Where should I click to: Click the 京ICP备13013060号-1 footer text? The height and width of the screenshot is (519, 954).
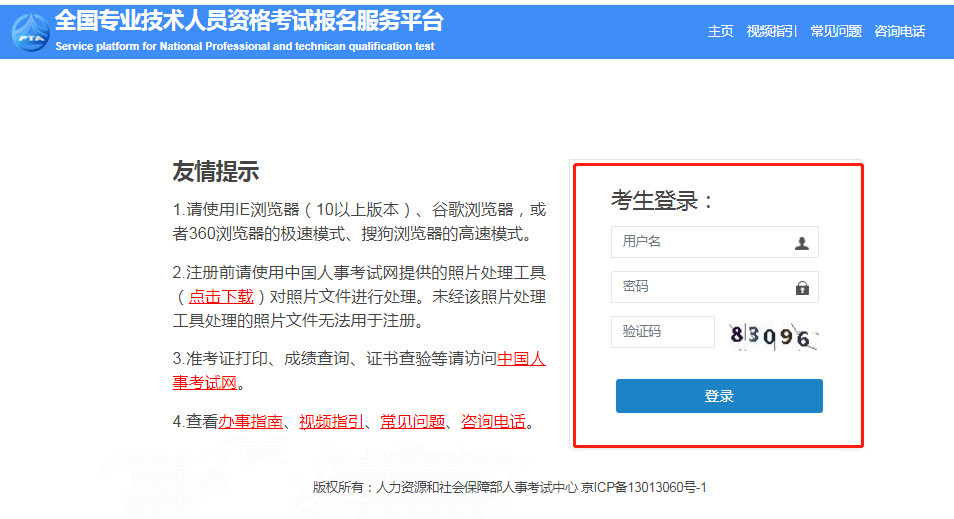(644, 488)
